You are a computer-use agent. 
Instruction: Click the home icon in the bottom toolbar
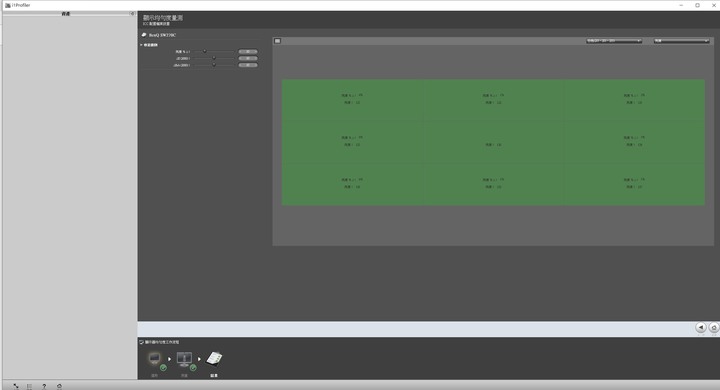(59, 386)
